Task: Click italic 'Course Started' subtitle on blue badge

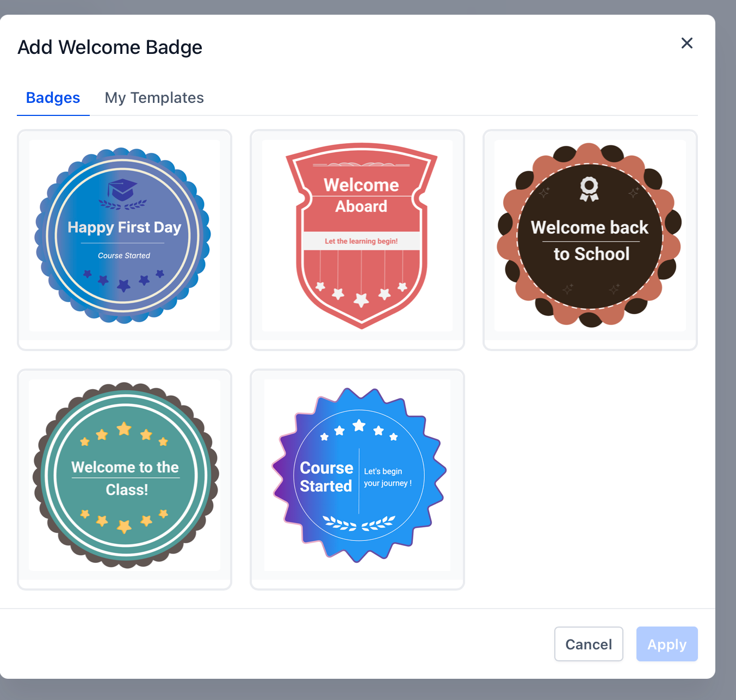Action: 124,255
